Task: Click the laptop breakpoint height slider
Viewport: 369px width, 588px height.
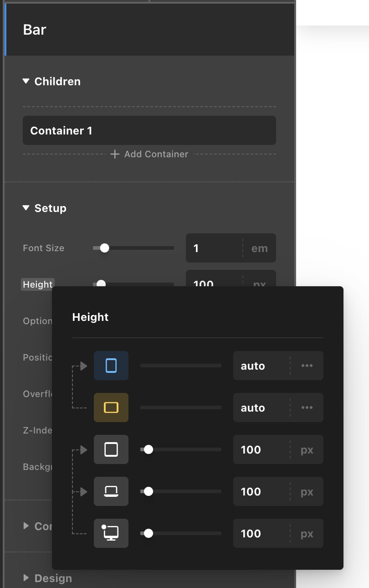Action: click(181, 491)
